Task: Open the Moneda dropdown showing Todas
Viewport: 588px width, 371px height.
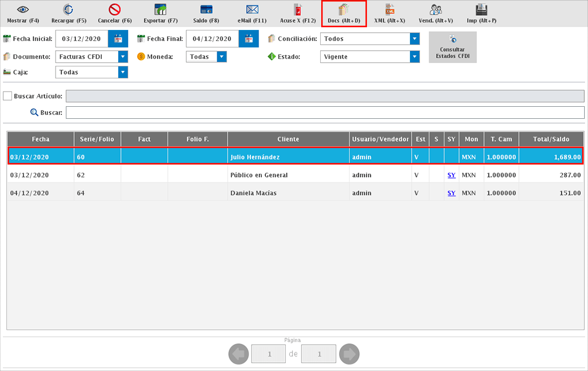Action: (222, 57)
